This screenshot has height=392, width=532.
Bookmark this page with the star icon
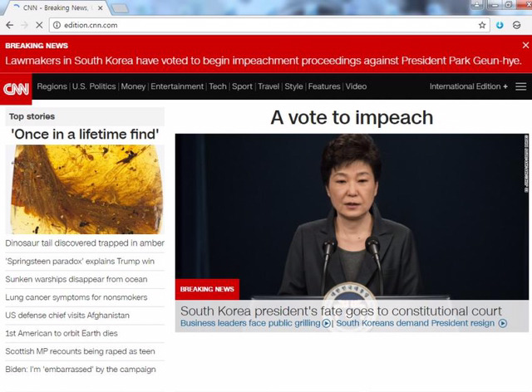[x=482, y=25]
